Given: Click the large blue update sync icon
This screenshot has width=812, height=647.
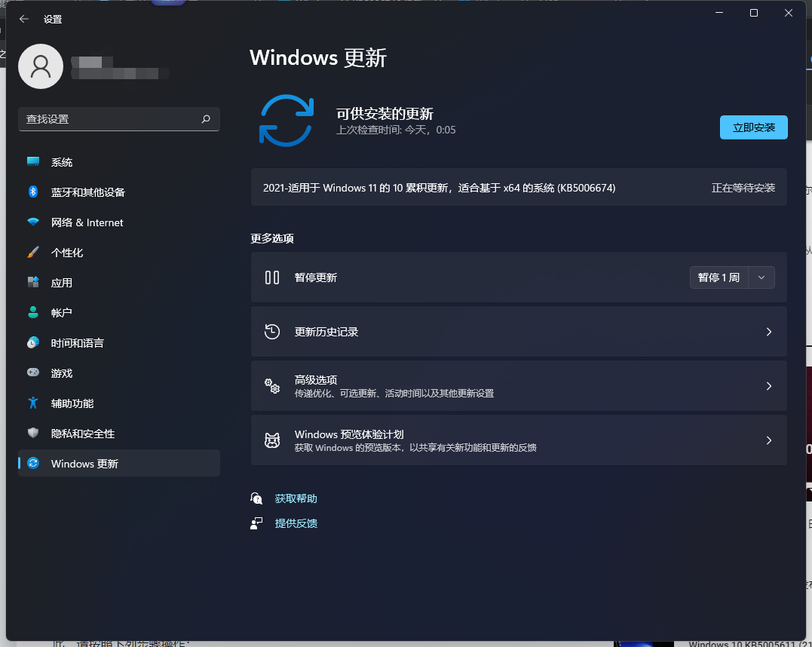Looking at the screenshot, I should pyautogui.click(x=286, y=121).
